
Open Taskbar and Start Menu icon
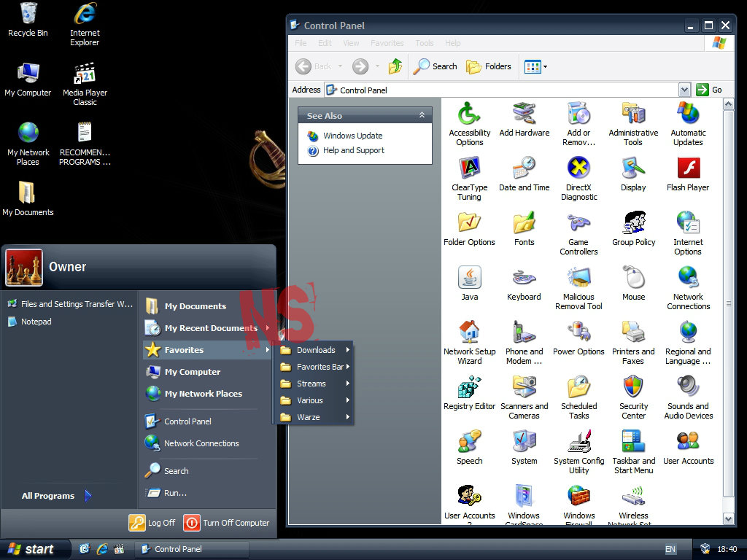(633, 452)
